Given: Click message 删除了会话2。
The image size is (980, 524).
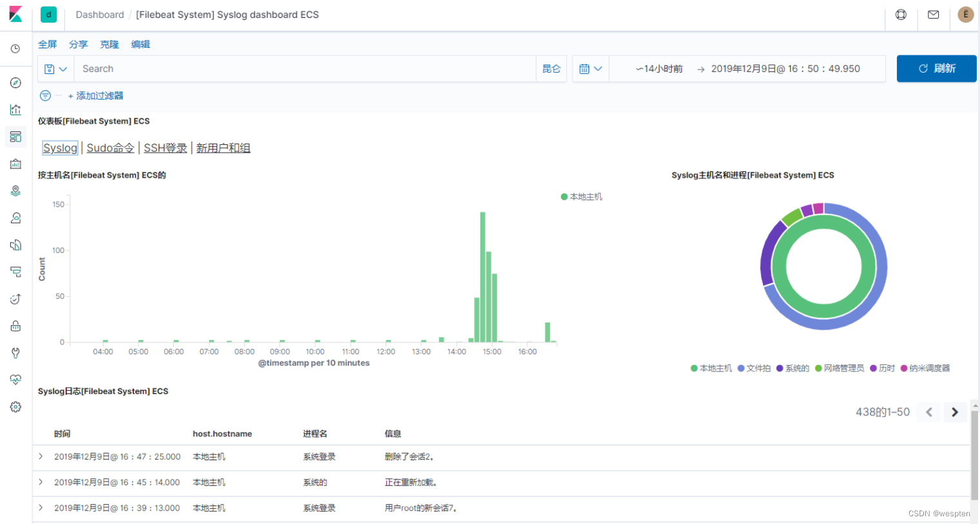Looking at the screenshot, I should tap(410, 456).
